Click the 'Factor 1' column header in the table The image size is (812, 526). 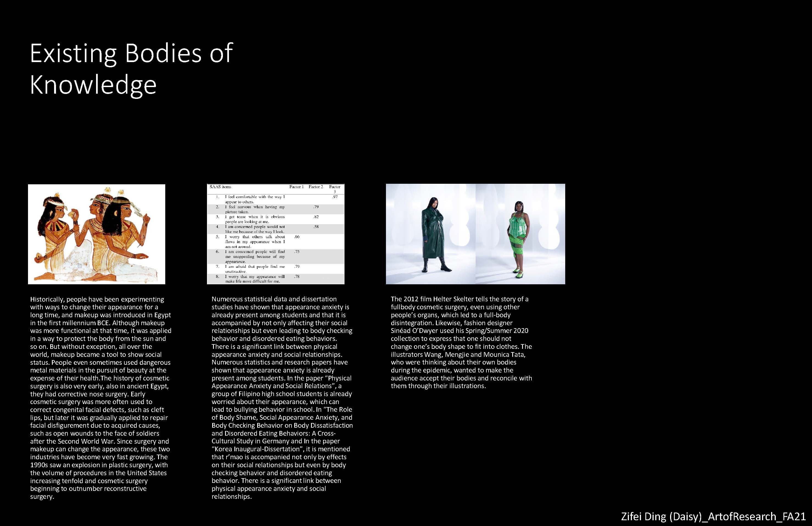tap(296, 187)
